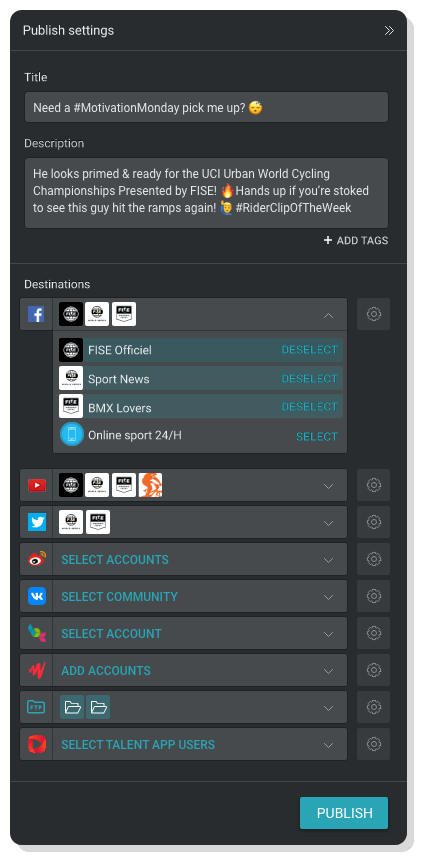Deselect the FISE Officiel page
This screenshot has height=863, width=423.
click(309, 350)
